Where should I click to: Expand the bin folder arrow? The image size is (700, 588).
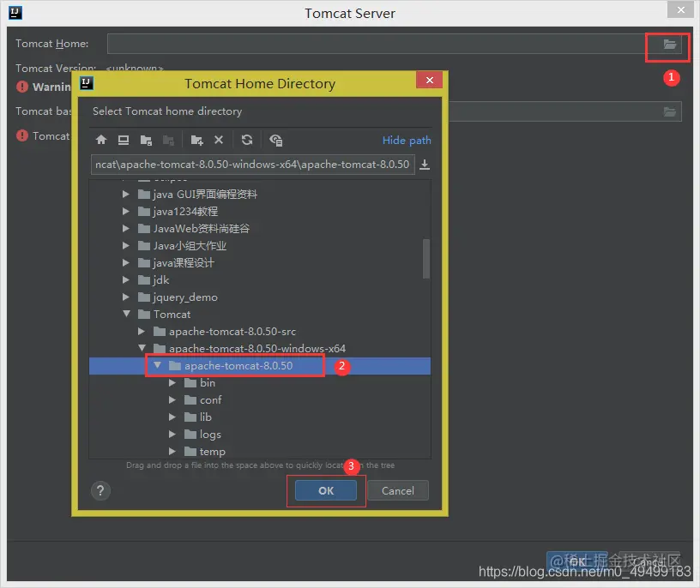[172, 383]
